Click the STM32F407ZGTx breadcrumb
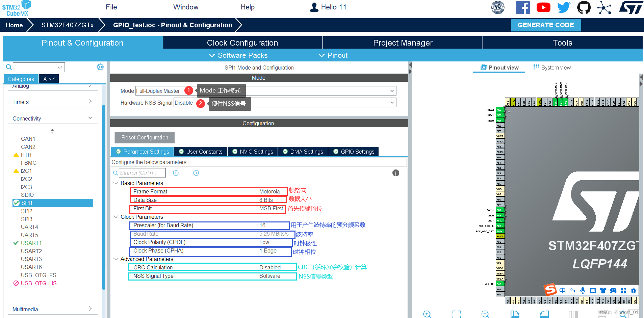Viewport: 644px width, 318px height. click(68, 25)
